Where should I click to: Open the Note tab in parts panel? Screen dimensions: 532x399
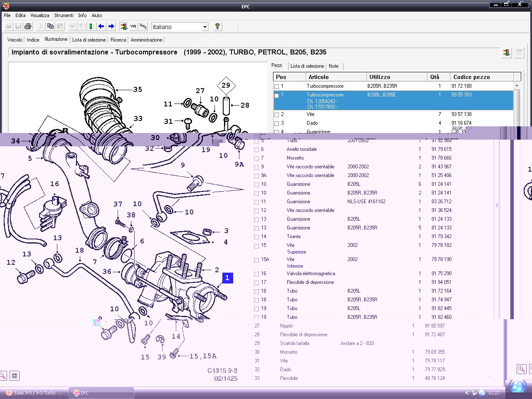click(333, 66)
